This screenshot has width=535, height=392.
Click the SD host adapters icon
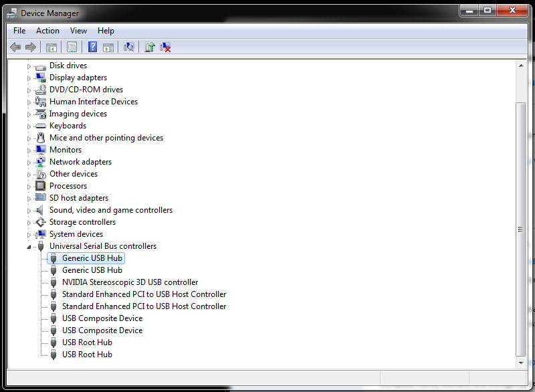point(40,197)
